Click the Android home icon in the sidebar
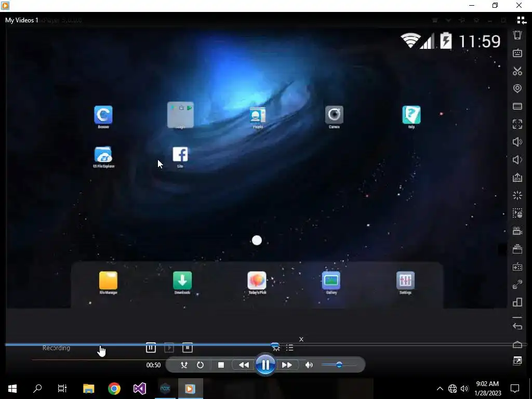Screen dimensions: 532x399 (517, 345)
